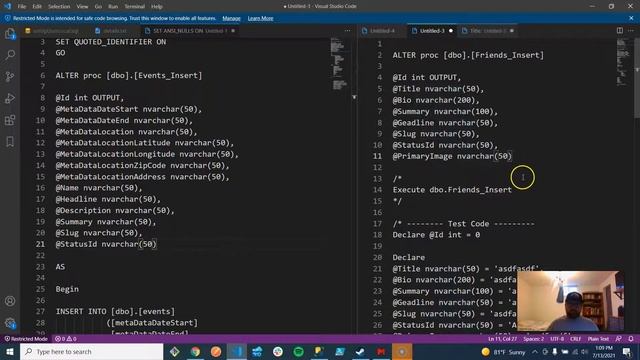The image size is (640, 360).
Task: Open the Edit menu
Action: click(x=37, y=7)
